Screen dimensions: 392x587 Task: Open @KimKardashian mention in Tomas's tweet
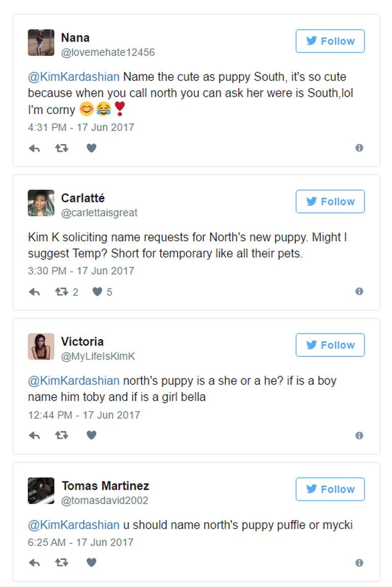74,525
